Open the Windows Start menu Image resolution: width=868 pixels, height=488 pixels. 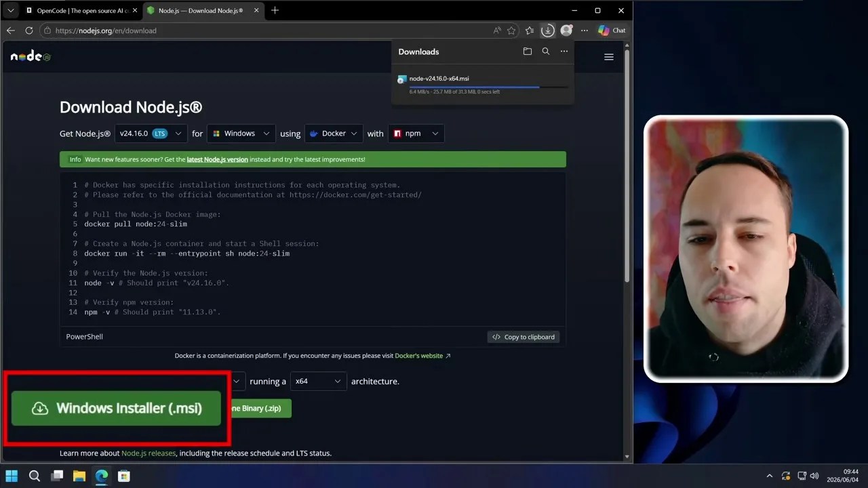coord(12,476)
